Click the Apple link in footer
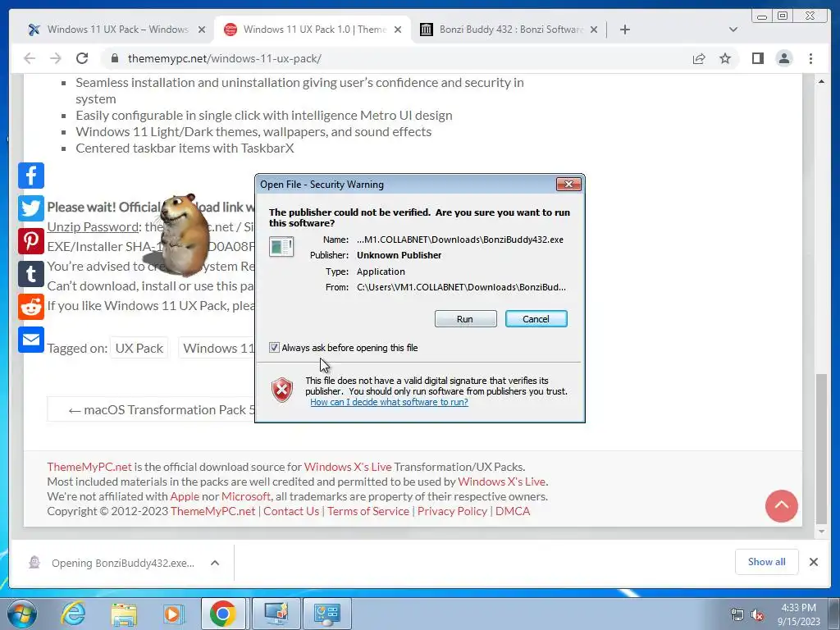840x630 pixels. tap(185, 496)
